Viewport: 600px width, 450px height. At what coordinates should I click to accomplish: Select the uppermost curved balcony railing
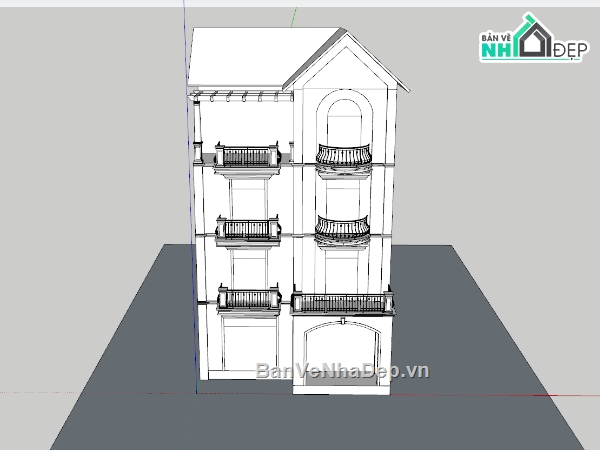point(343,155)
